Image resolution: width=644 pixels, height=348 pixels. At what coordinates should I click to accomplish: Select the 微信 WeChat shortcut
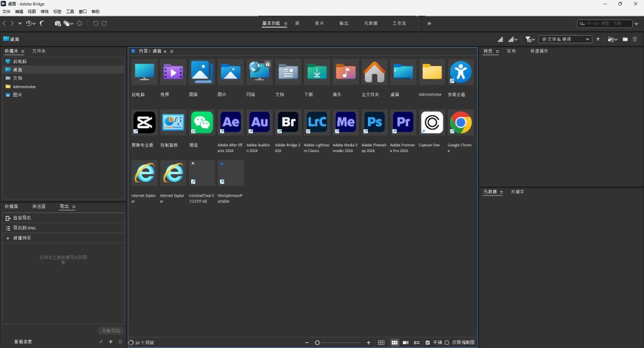point(202,122)
